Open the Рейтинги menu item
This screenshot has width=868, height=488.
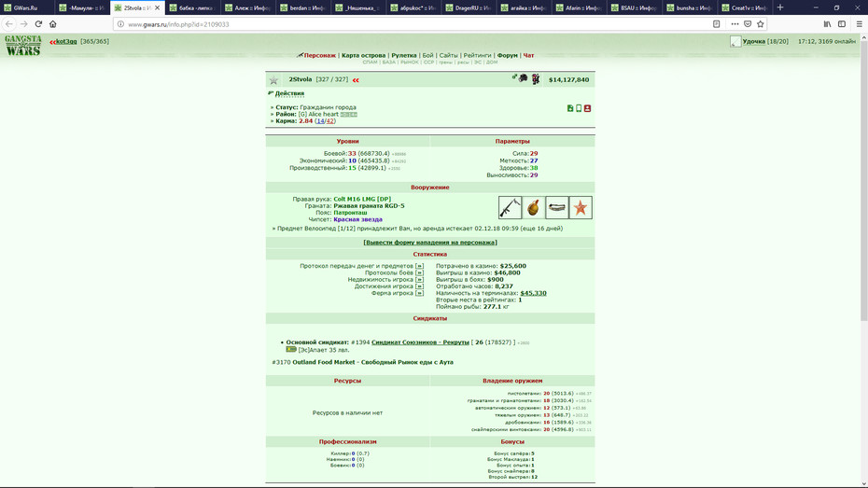click(x=477, y=55)
